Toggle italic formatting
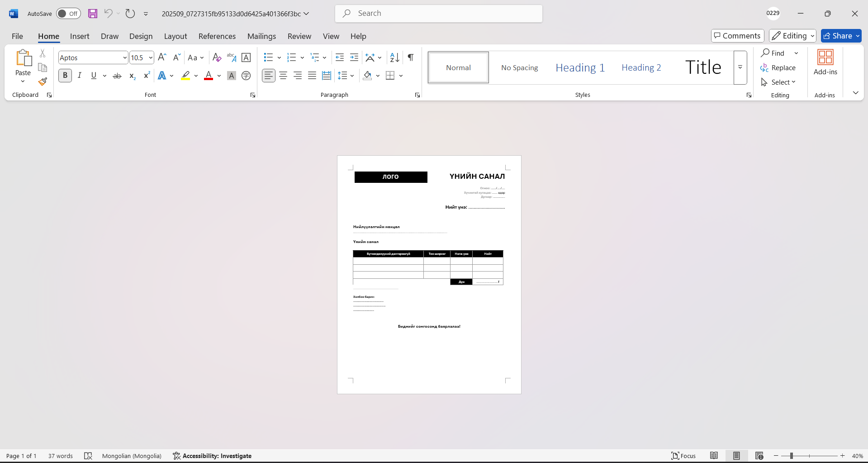 click(80, 76)
